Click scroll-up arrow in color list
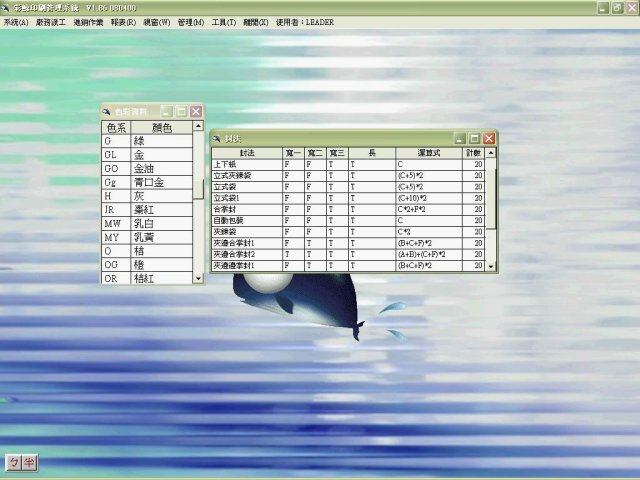Image resolution: width=640 pixels, height=480 pixels. point(199,127)
